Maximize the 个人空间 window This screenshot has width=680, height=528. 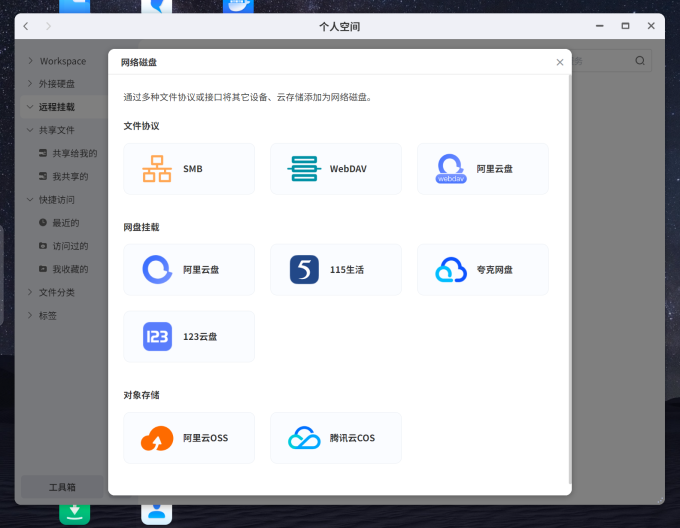(625, 26)
